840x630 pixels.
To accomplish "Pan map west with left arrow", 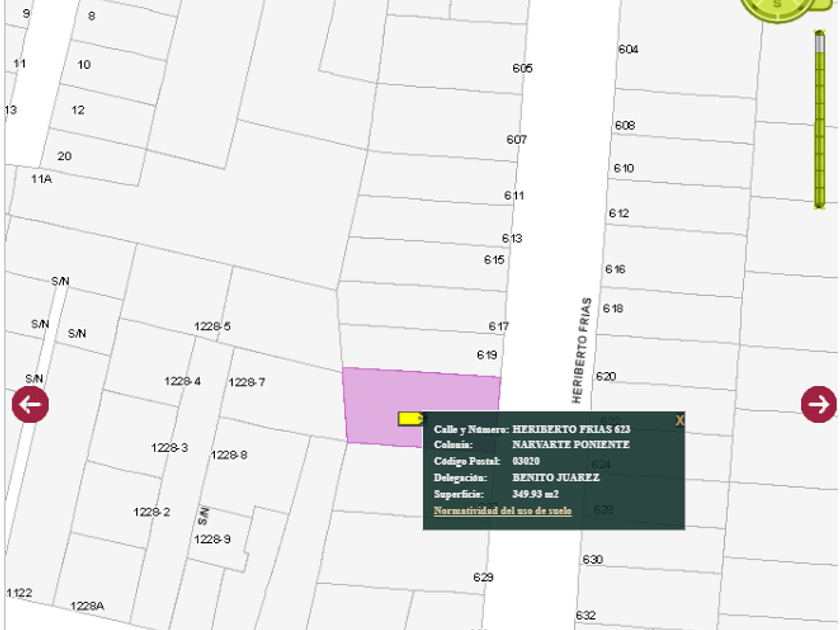I will 30,404.
